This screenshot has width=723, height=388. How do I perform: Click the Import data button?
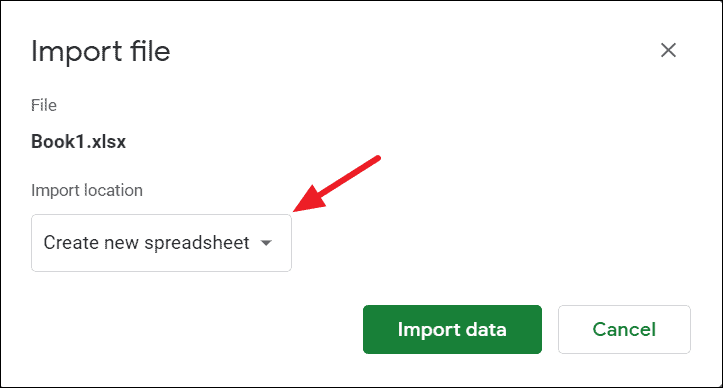[x=452, y=329]
